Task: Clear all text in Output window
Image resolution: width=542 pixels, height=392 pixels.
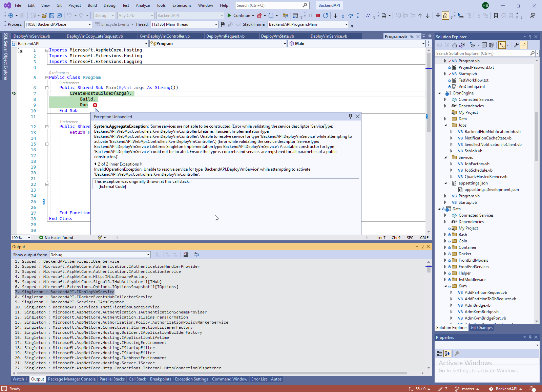Action: pos(186,255)
